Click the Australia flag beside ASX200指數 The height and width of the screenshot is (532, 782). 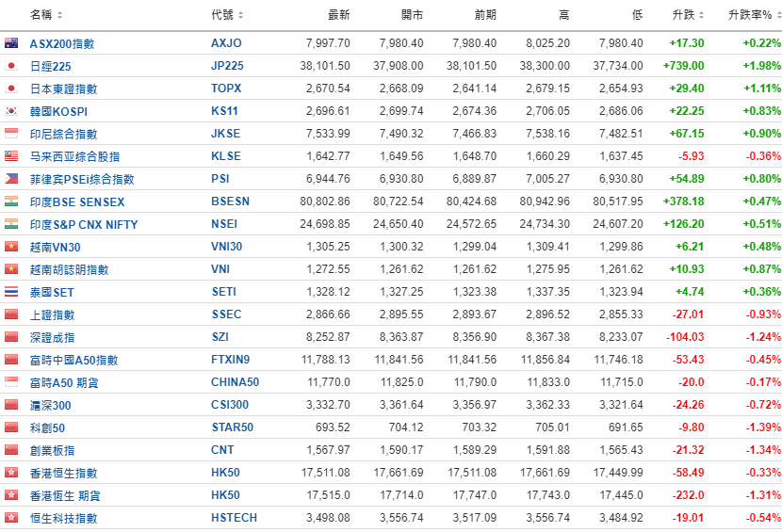click(11, 43)
